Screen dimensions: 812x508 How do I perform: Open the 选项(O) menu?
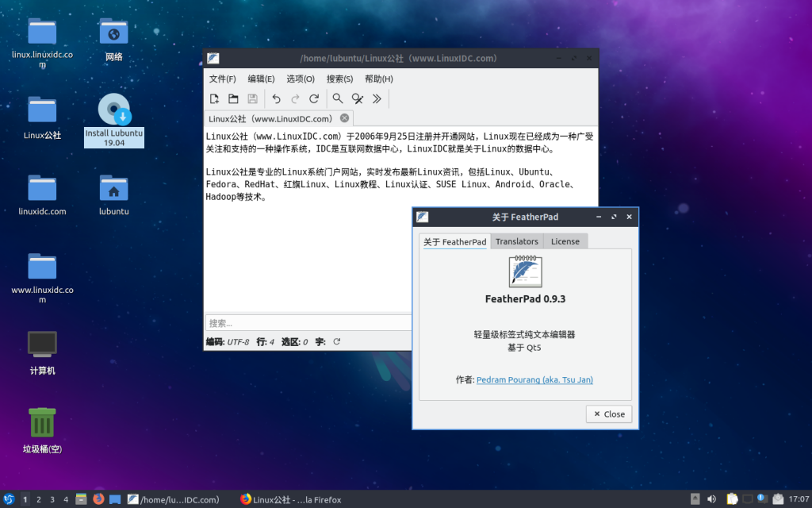pyautogui.click(x=299, y=79)
